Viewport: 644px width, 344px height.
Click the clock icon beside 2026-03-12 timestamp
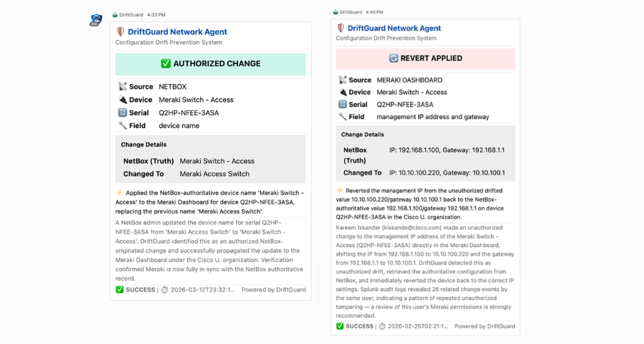(164, 290)
